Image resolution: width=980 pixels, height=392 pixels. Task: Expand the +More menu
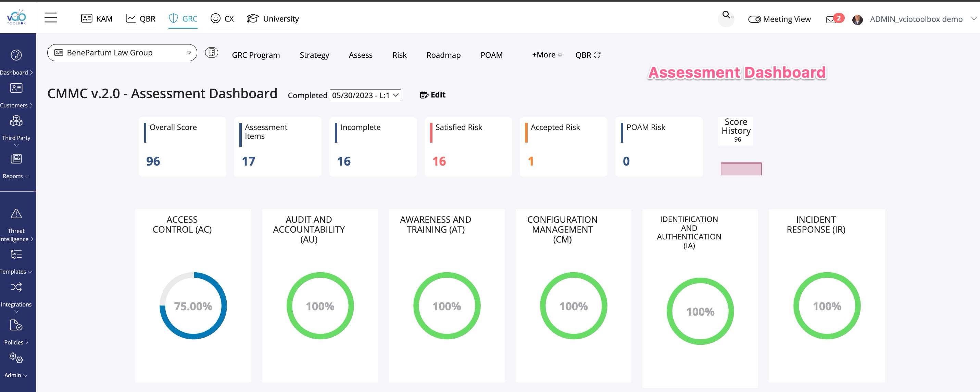point(547,55)
